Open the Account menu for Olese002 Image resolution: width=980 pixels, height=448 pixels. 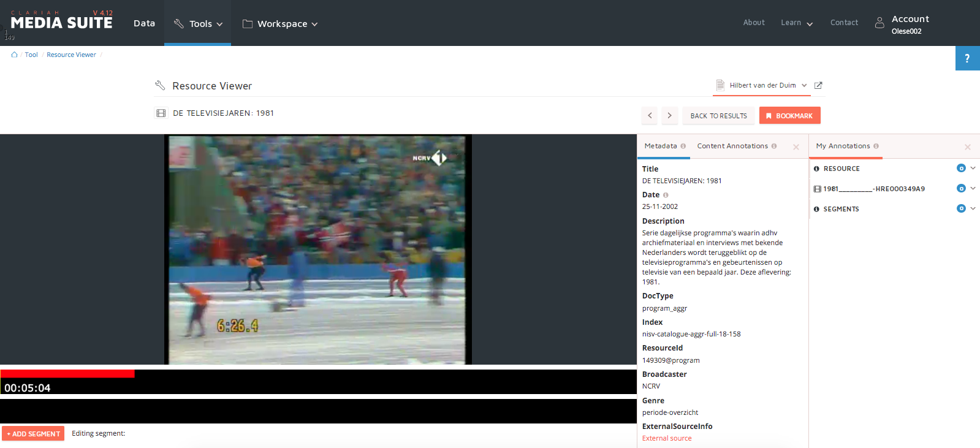(x=910, y=25)
